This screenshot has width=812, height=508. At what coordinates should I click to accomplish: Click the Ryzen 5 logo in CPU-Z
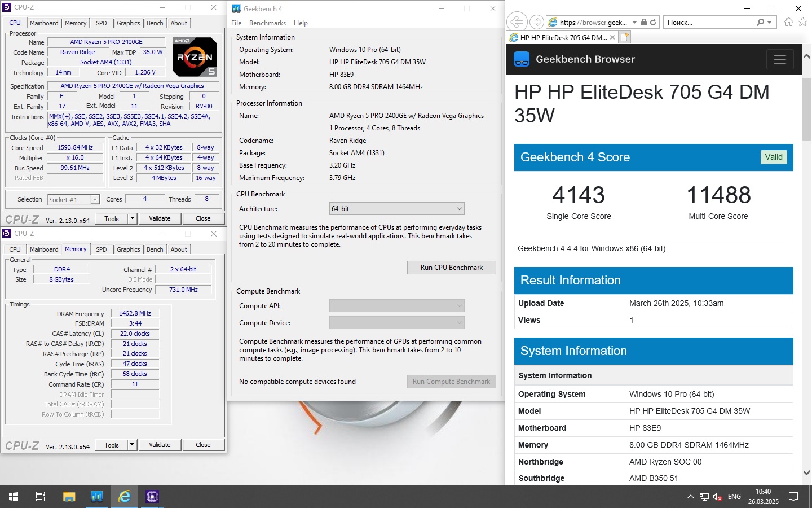tap(195, 57)
